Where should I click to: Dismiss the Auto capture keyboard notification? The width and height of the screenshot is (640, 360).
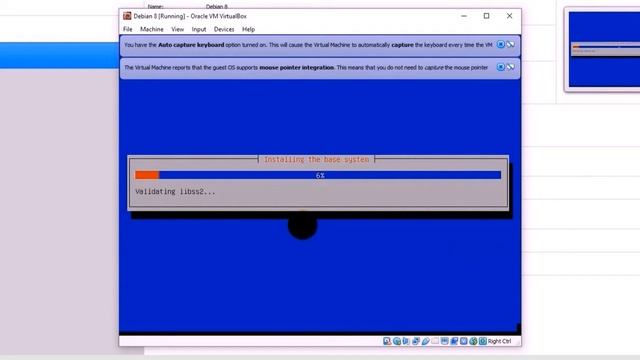[x=500, y=44]
